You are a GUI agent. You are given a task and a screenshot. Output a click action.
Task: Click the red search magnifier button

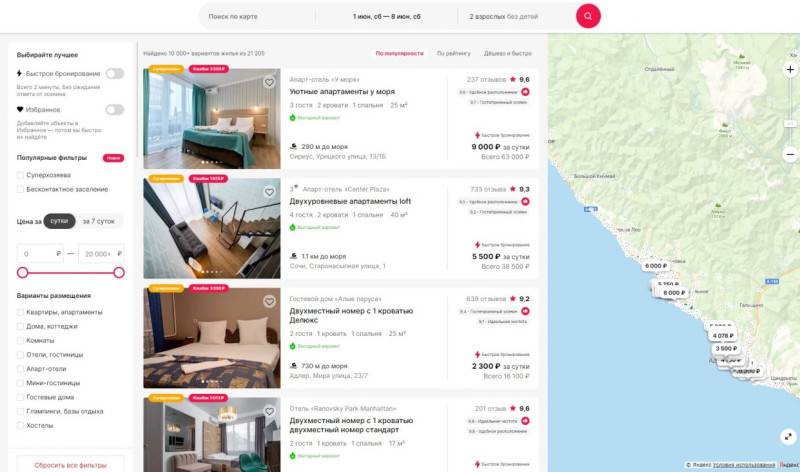[588, 16]
